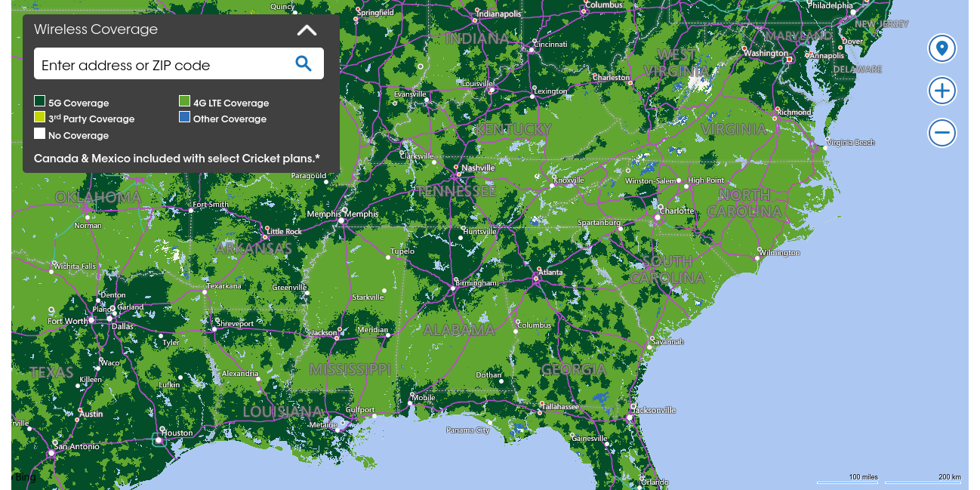Click the 4G LTE Coverage legend swatch
The image size is (980, 490).
coord(184,101)
